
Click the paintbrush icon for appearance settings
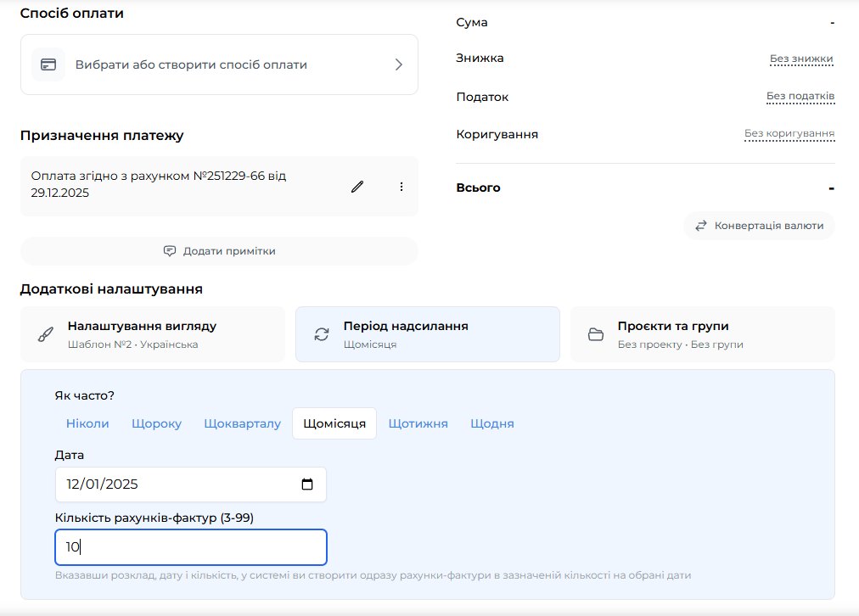46,334
